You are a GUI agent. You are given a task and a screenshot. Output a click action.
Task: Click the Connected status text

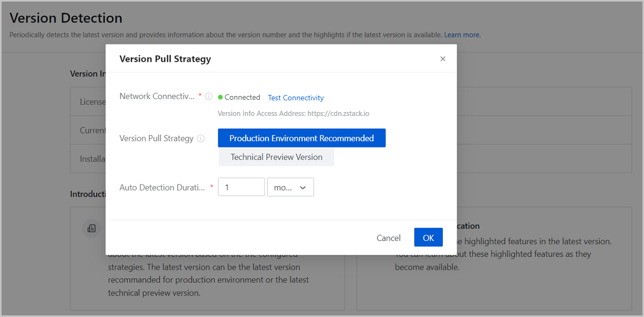click(242, 97)
